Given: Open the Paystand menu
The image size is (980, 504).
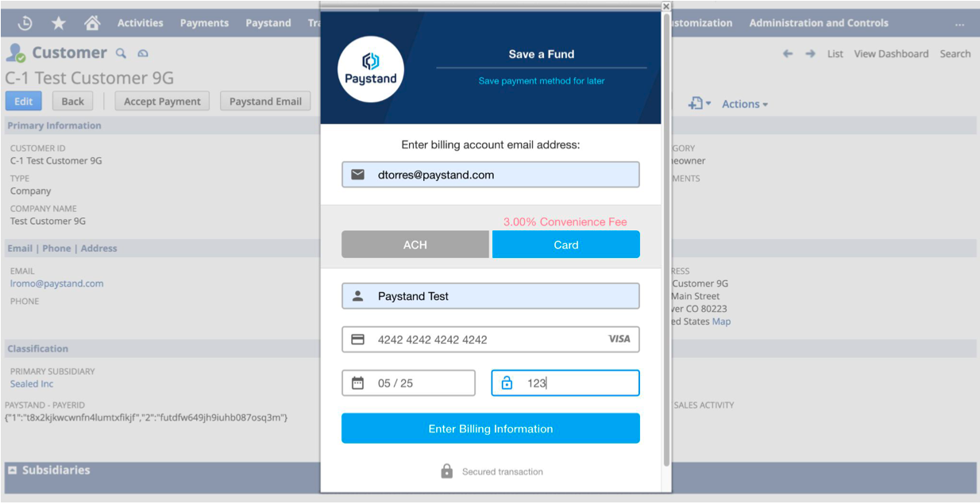Looking at the screenshot, I should [x=268, y=23].
